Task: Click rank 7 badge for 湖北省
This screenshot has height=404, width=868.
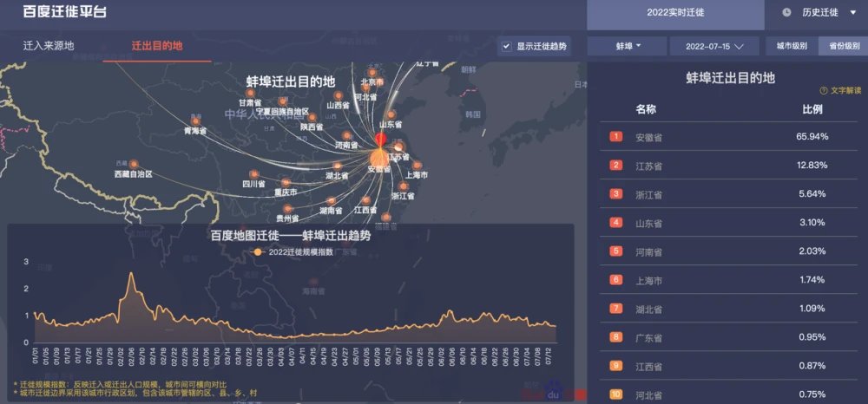Action: 616,309
